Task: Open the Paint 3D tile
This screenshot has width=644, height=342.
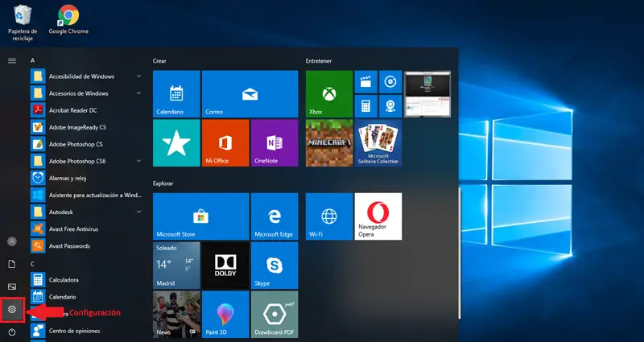Action: (x=225, y=315)
